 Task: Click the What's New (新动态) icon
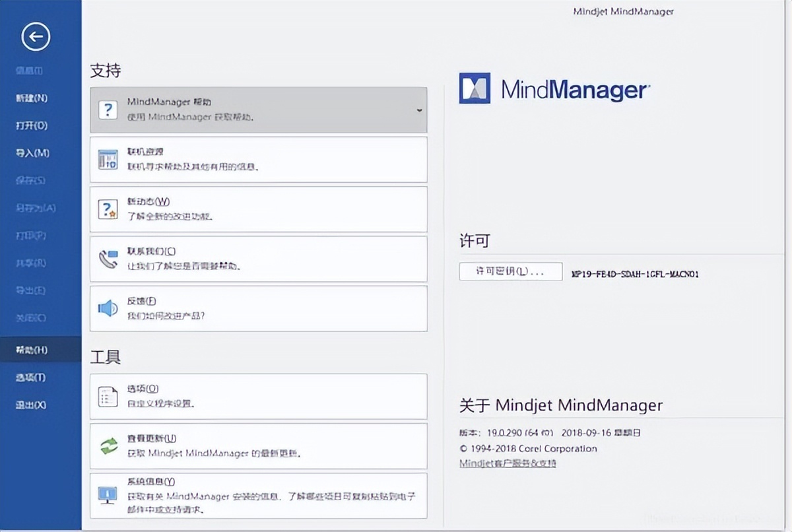(108, 209)
